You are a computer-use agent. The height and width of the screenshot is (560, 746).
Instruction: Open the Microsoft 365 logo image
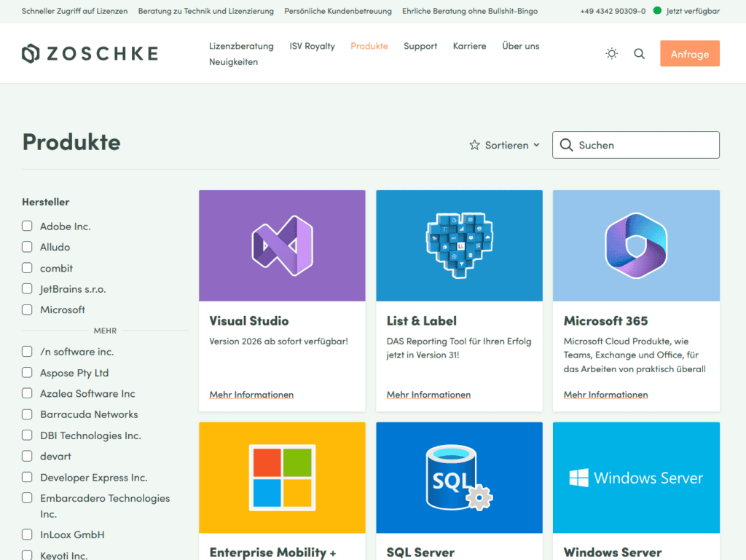[636, 245]
